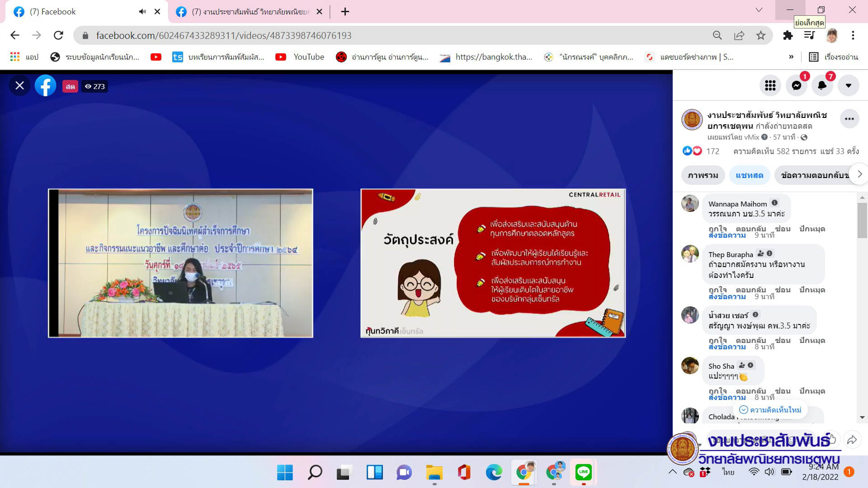The width and height of the screenshot is (868, 488).
Task: Open post options three-dot menu
Action: pyautogui.click(x=849, y=119)
